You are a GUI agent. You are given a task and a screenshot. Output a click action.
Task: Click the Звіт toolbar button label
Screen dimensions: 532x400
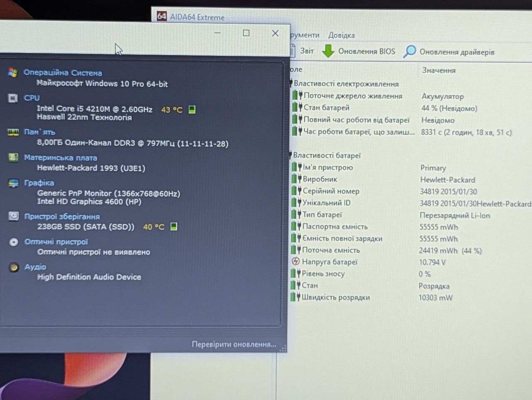(x=307, y=51)
